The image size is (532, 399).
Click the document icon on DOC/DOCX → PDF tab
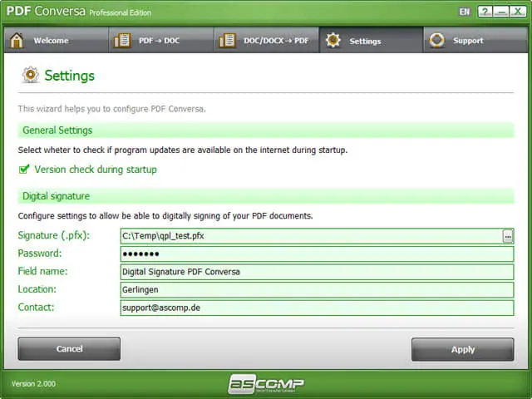pyautogui.click(x=227, y=41)
